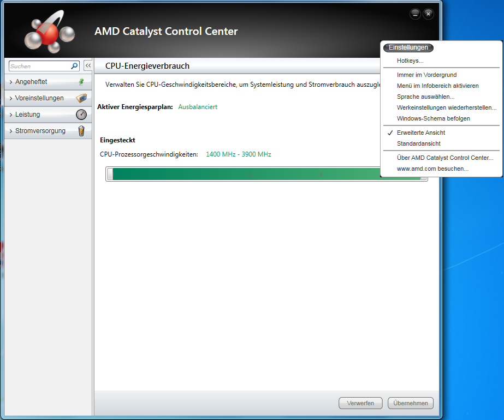The height and width of the screenshot is (420, 504).
Task: Click the green pin icon beside Angeheftet
Action: [x=81, y=82]
